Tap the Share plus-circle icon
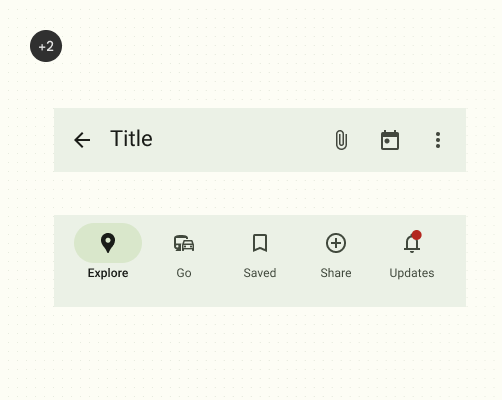The height and width of the screenshot is (400, 502). pyautogui.click(x=336, y=243)
